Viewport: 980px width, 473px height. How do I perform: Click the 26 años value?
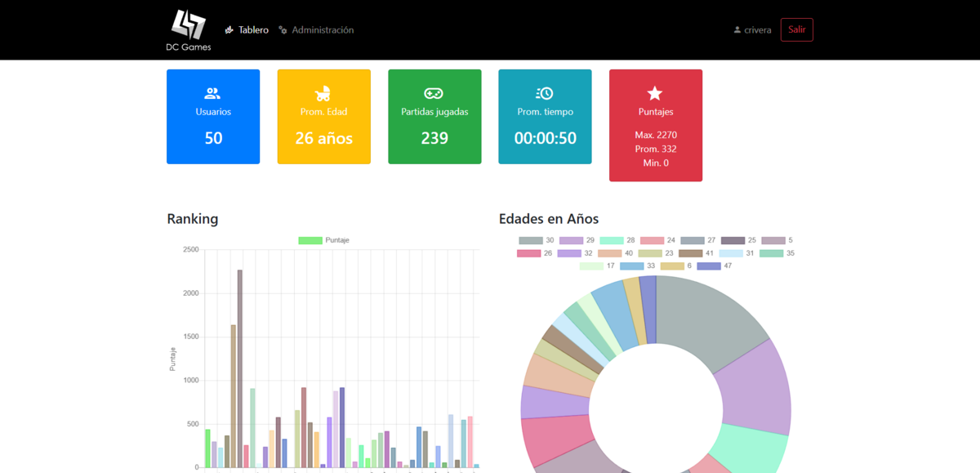(x=323, y=138)
